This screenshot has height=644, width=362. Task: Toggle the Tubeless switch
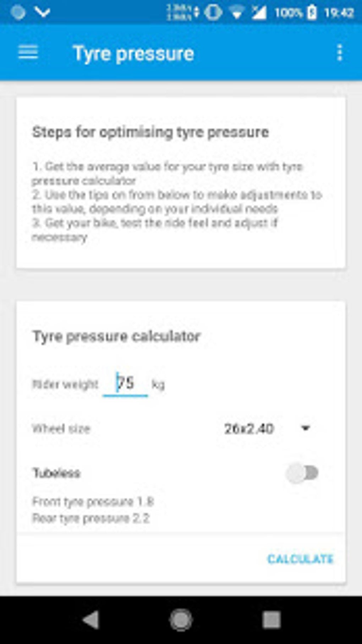(x=302, y=473)
